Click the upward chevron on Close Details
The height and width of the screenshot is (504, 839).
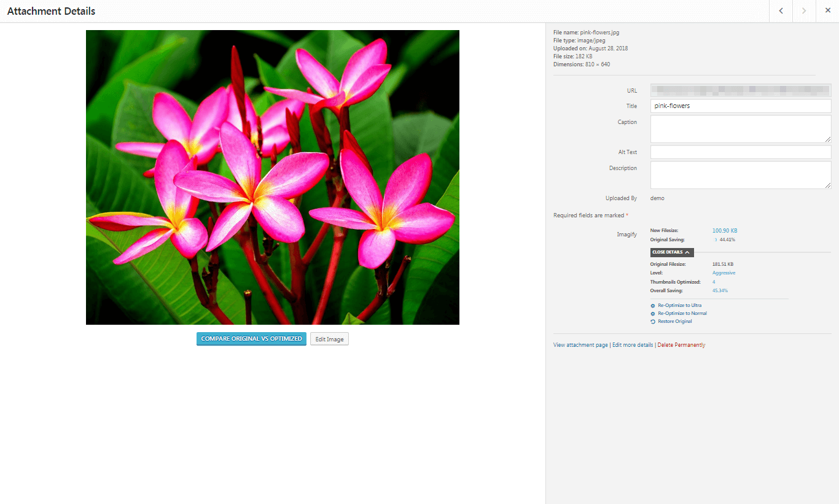pyautogui.click(x=687, y=252)
